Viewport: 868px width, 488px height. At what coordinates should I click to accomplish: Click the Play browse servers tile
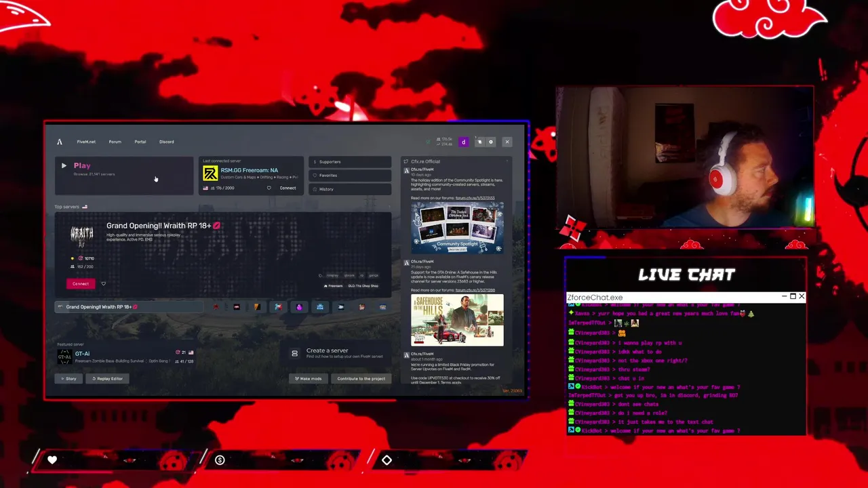pos(124,175)
